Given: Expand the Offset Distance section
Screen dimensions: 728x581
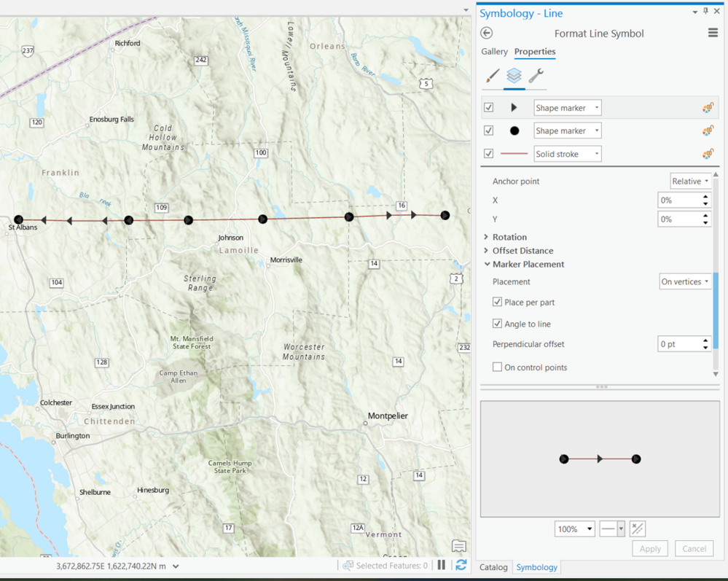Looking at the screenshot, I should click(x=486, y=250).
